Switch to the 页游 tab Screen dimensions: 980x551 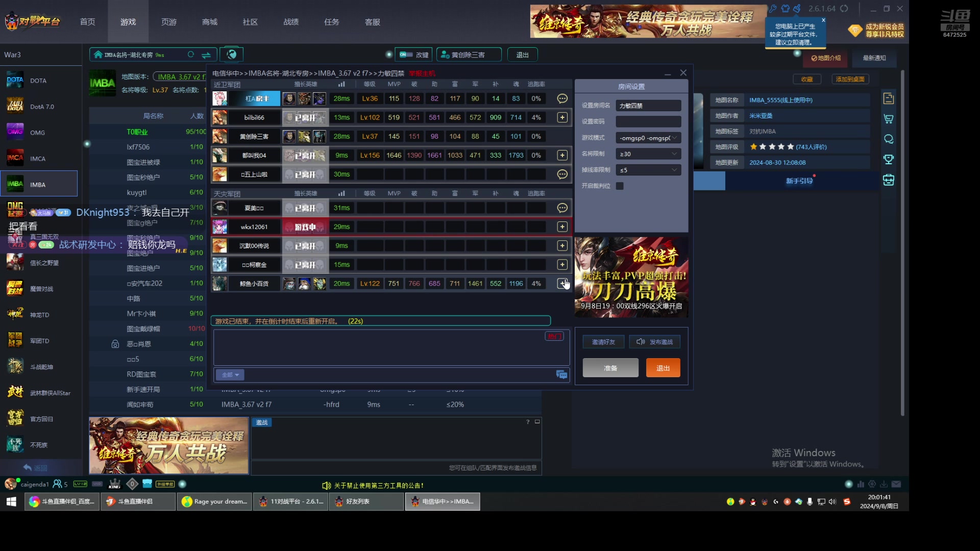click(169, 22)
